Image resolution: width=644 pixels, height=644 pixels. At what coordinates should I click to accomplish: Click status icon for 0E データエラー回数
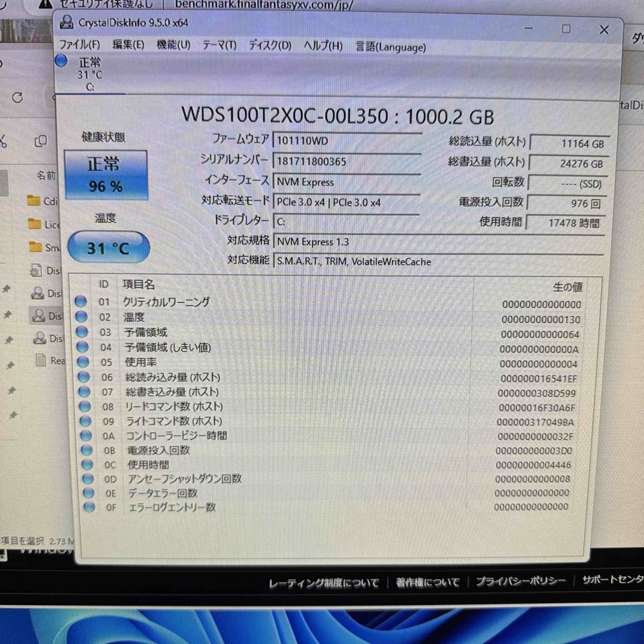point(89,493)
